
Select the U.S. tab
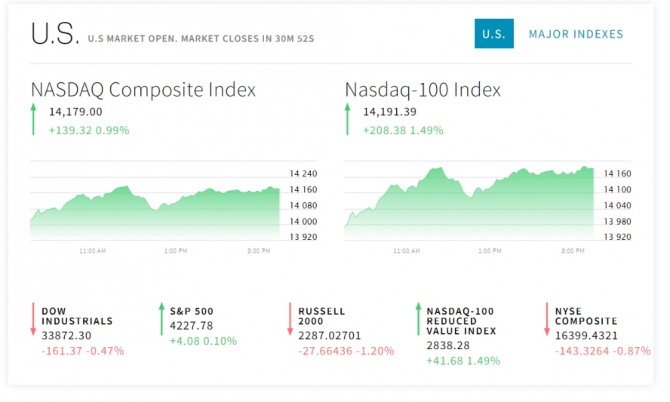click(494, 34)
